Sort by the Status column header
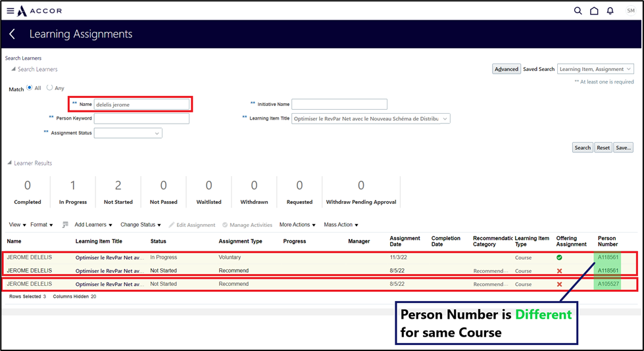 point(158,241)
